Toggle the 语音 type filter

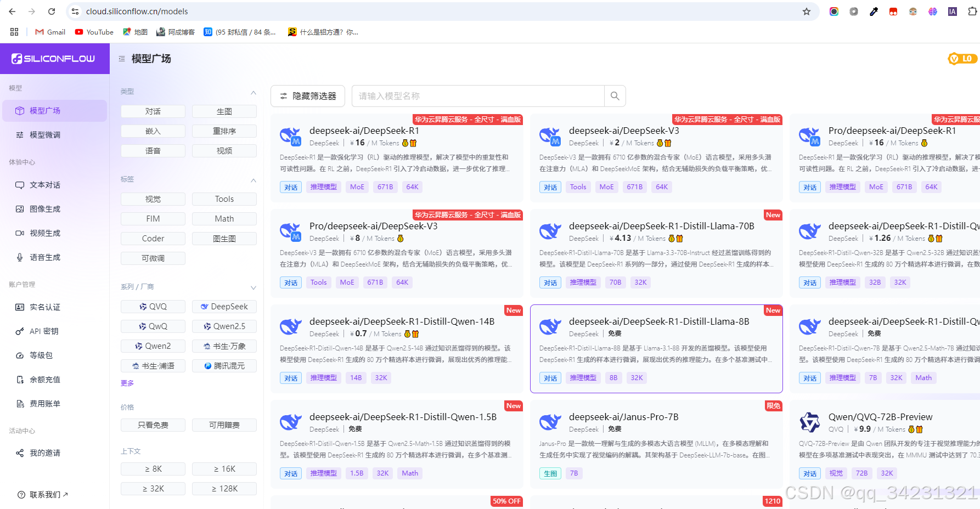[153, 151]
